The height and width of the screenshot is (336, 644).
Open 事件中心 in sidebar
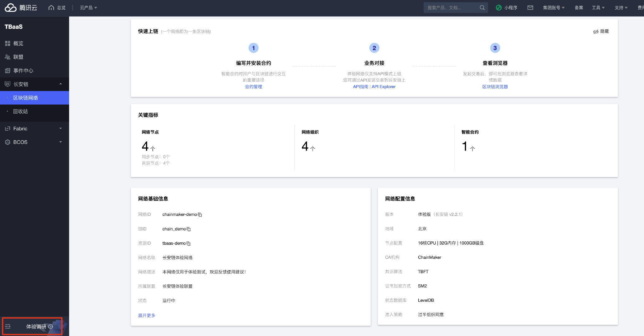[x=23, y=71]
